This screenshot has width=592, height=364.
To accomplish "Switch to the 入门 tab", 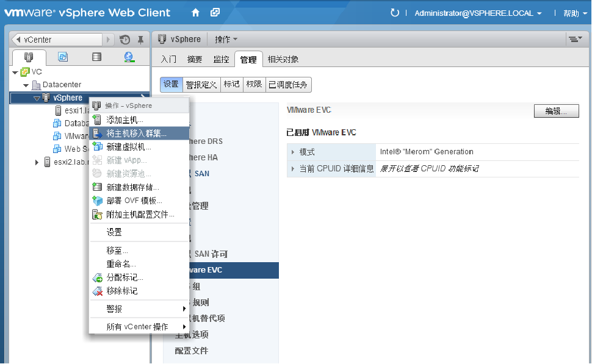I will (168, 59).
